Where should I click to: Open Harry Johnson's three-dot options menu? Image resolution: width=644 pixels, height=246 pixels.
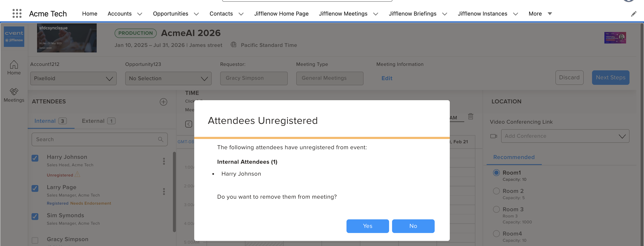click(x=164, y=161)
